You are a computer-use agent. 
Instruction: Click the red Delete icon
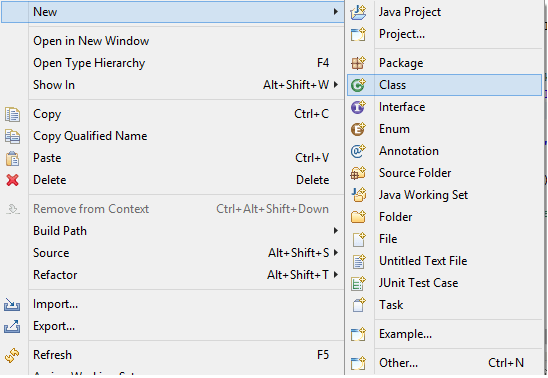(13, 180)
